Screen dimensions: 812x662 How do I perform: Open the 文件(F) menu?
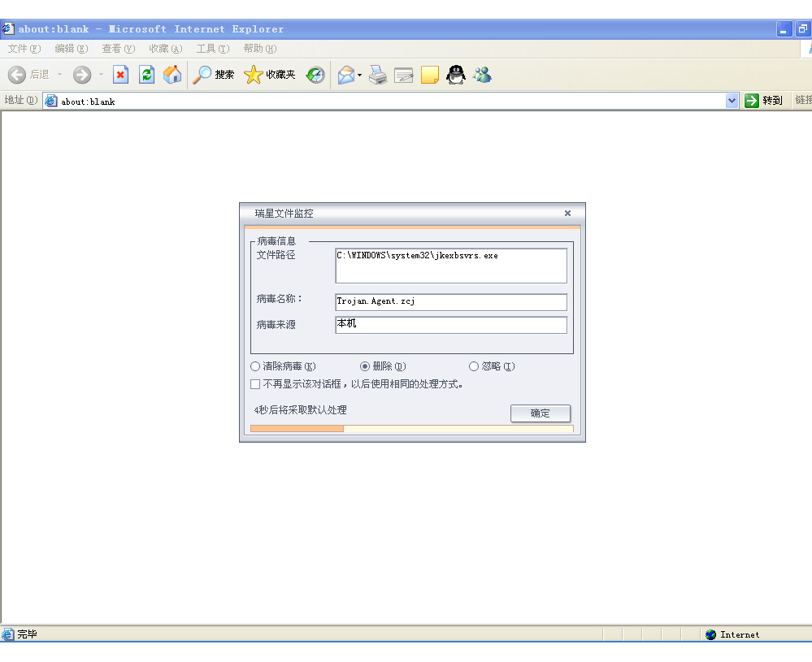coord(24,49)
